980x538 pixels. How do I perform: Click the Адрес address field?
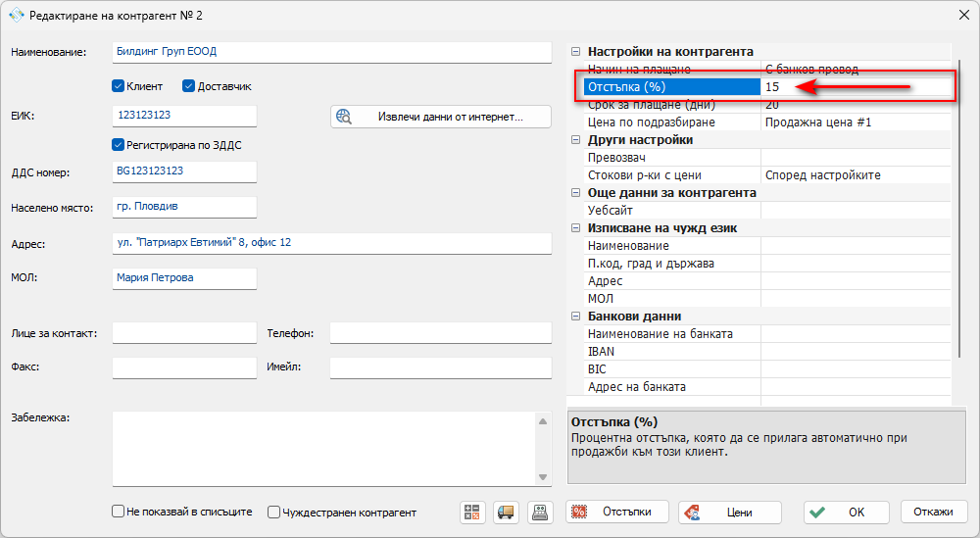(332, 243)
